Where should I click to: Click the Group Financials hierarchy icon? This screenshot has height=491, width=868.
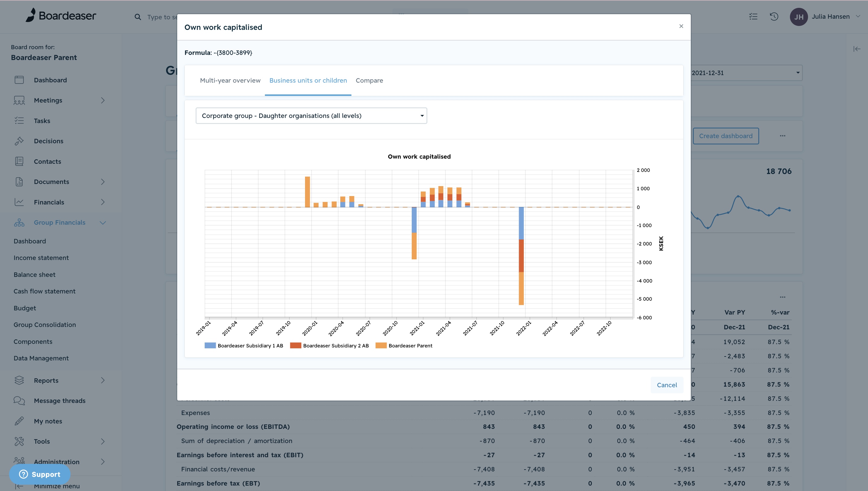point(19,223)
